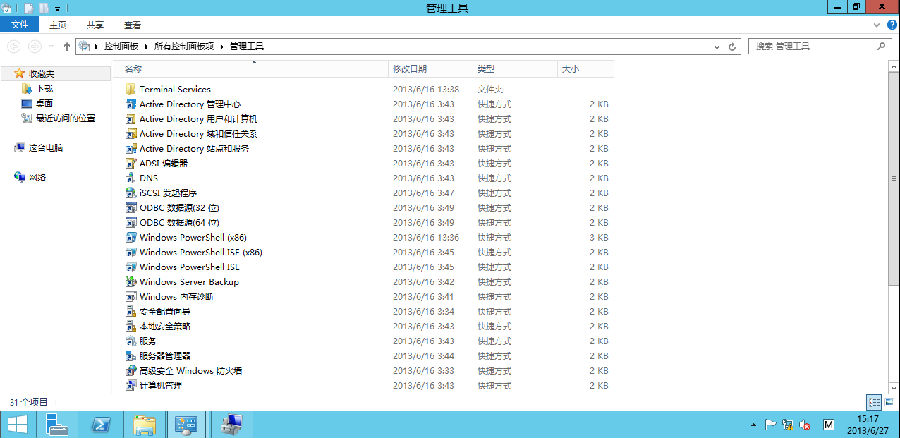Open the Terminal Services folder icon
Viewport: 900px width, 438px height.
tap(130, 89)
